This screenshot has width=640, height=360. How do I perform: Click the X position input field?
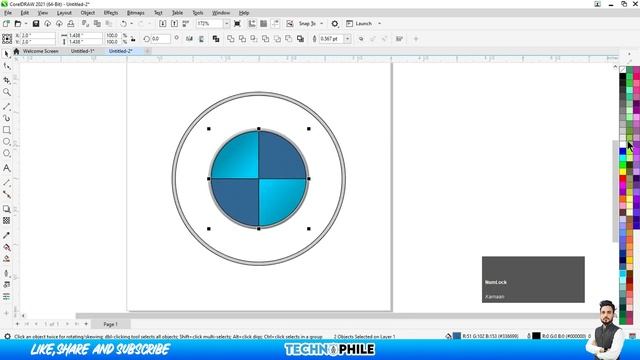pos(38,36)
